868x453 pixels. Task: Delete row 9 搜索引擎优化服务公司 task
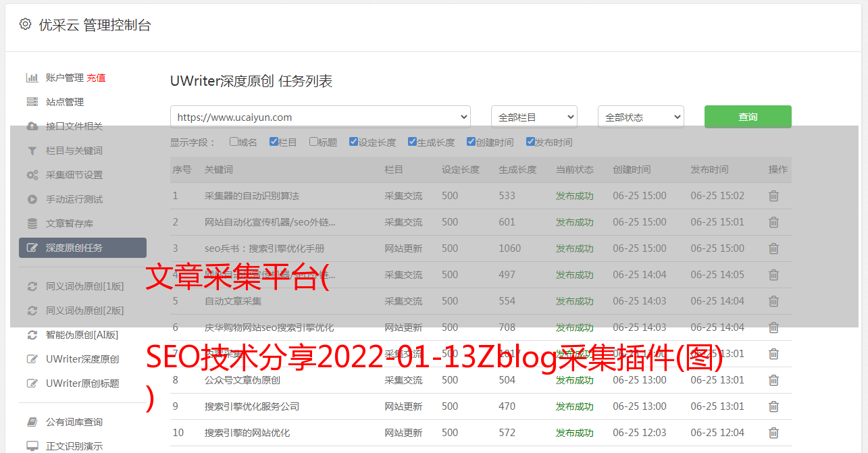(773, 406)
